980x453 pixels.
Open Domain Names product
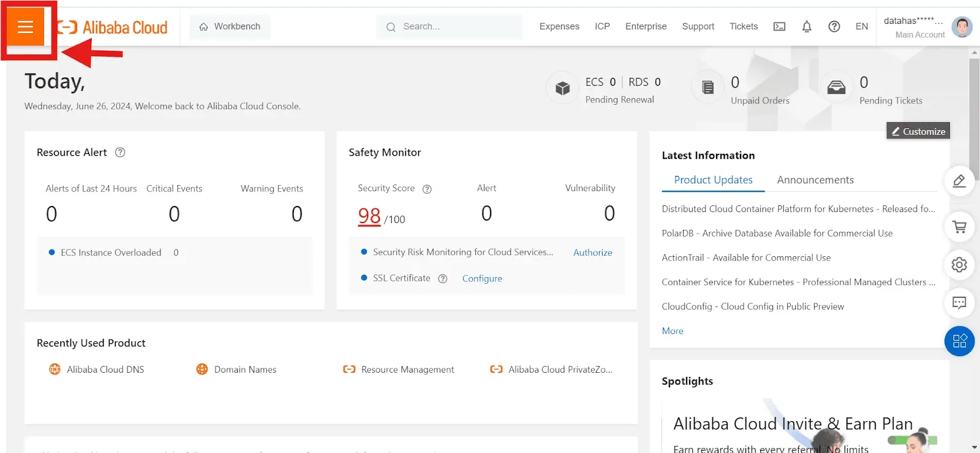[245, 370]
